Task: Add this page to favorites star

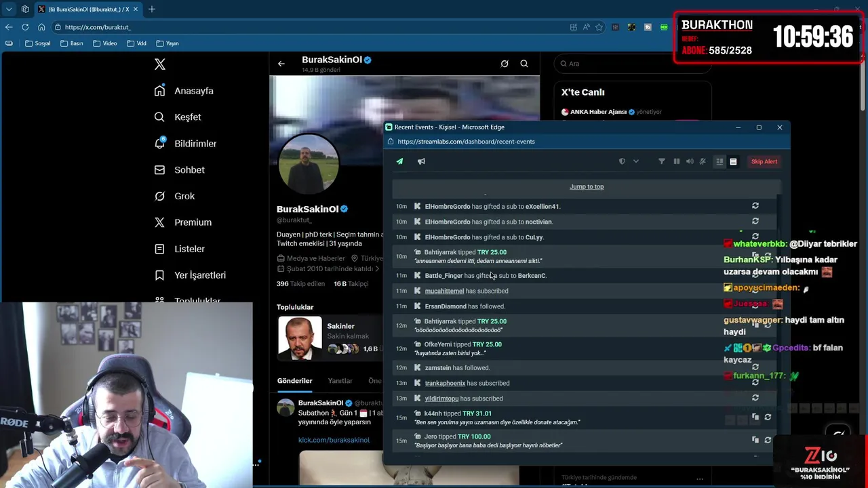Action: pyautogui.click(x=599, y=27)
